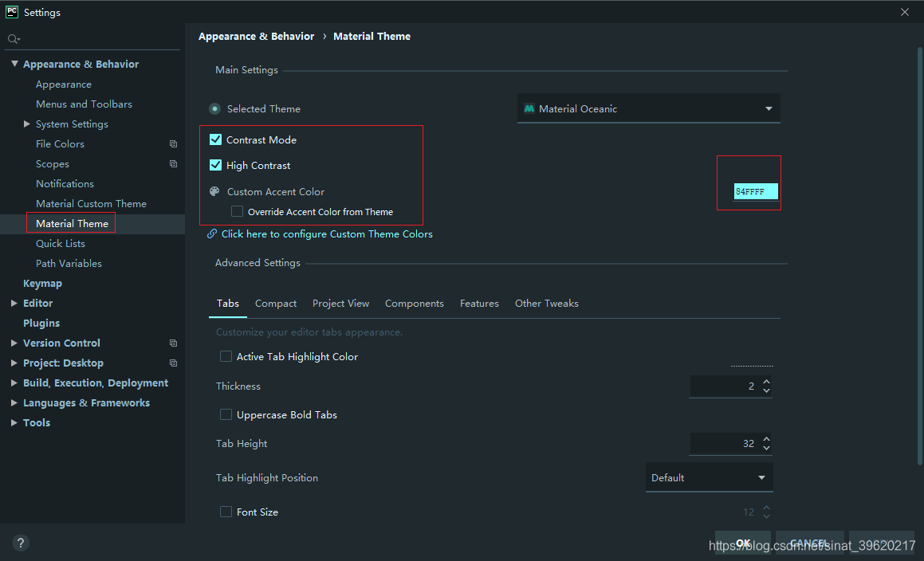Click Appearance & Behavior in the breadcrumb
This screenshot has width=924, height=561.
(257, 37)
